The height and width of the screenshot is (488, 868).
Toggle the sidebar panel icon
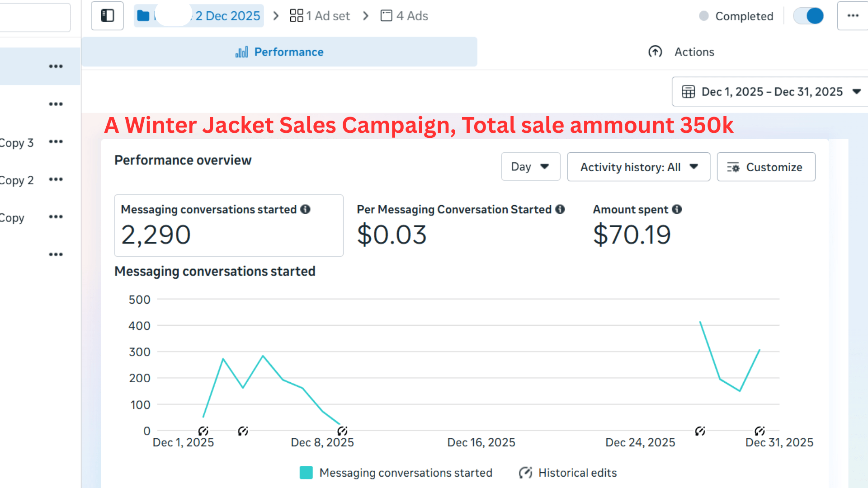[107, 16]
